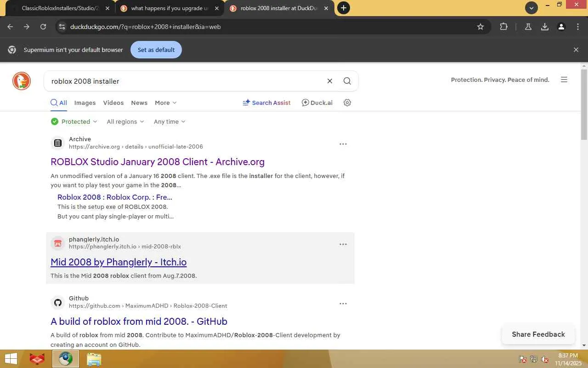Click the page vertical scrollbar thumb
The width and height of the screenshot is (588, 368).
pos(584,104)
